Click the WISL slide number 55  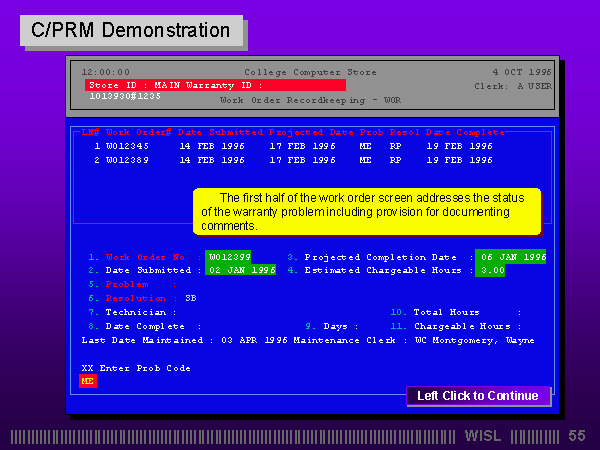pyautogui.click(x=577, y=436)
